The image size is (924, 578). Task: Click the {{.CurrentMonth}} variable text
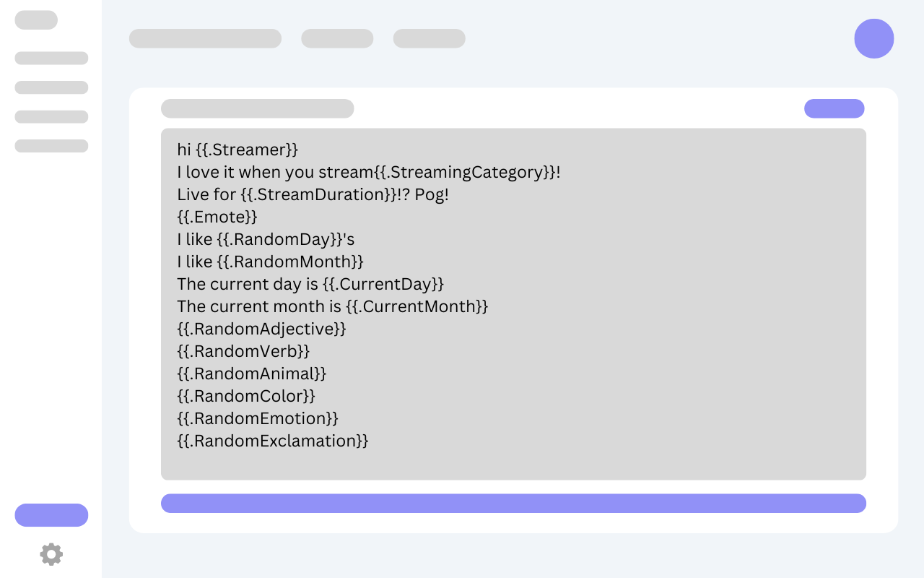pos(417,306)
